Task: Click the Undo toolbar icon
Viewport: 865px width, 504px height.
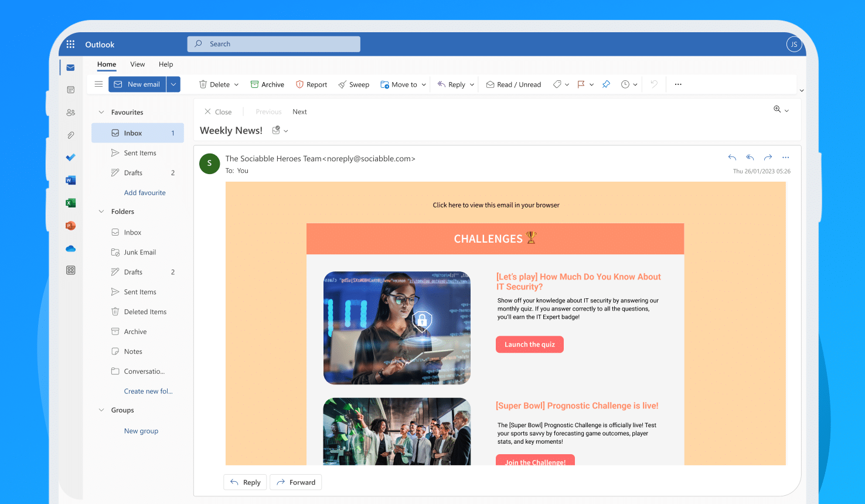Action: coord(654,84)
